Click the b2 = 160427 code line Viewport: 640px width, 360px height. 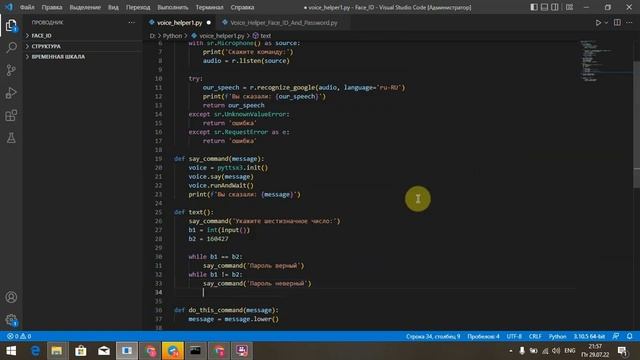point(208,239)
